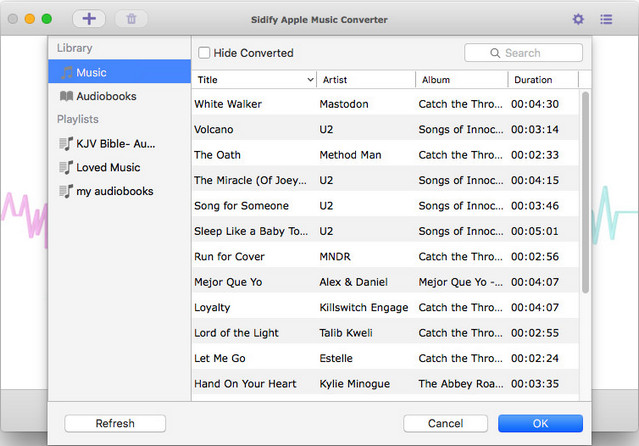
Task: Open the KJV Bible- Au... playlist
Action: tap(119, 144)
